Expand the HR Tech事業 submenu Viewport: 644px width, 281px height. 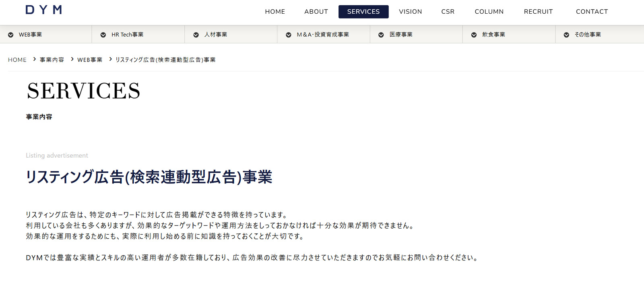[x=138, y=35]
